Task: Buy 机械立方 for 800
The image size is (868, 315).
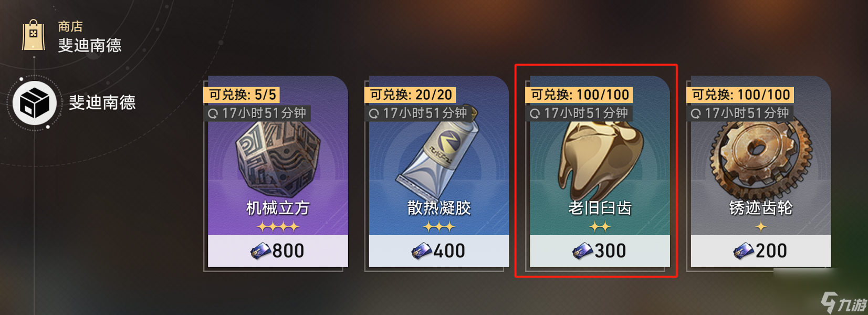Action: 278,251
